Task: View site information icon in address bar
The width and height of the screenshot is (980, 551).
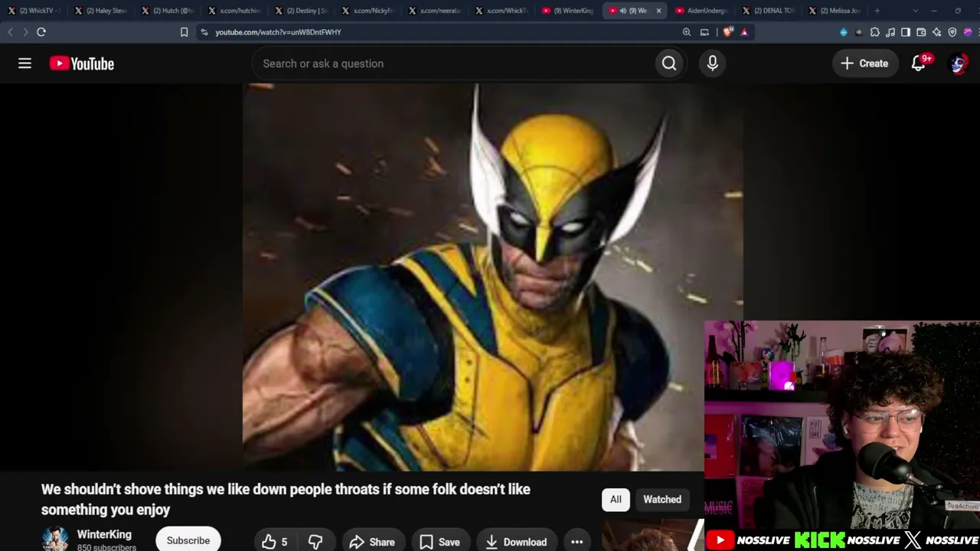Action: click(204, 32)
